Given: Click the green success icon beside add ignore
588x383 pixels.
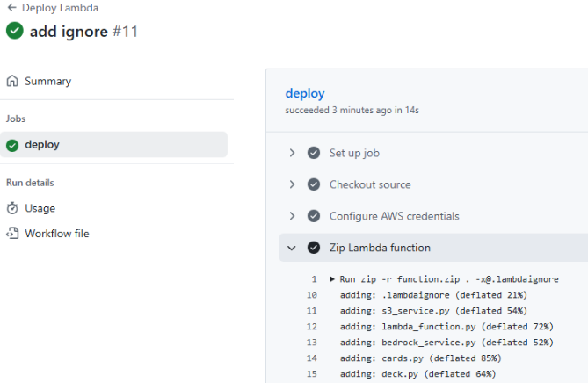Looking at the screenshot, I should (x=15, y=31).
